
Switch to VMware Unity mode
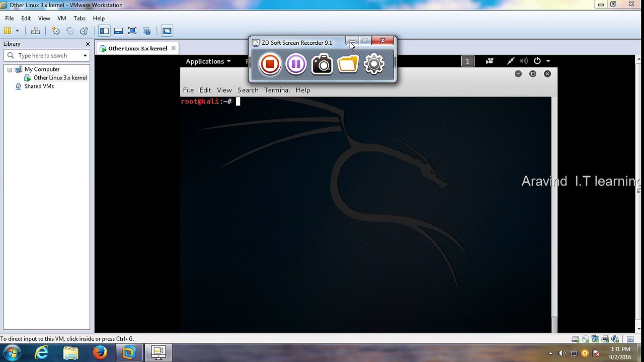click(x=146, y=31)
